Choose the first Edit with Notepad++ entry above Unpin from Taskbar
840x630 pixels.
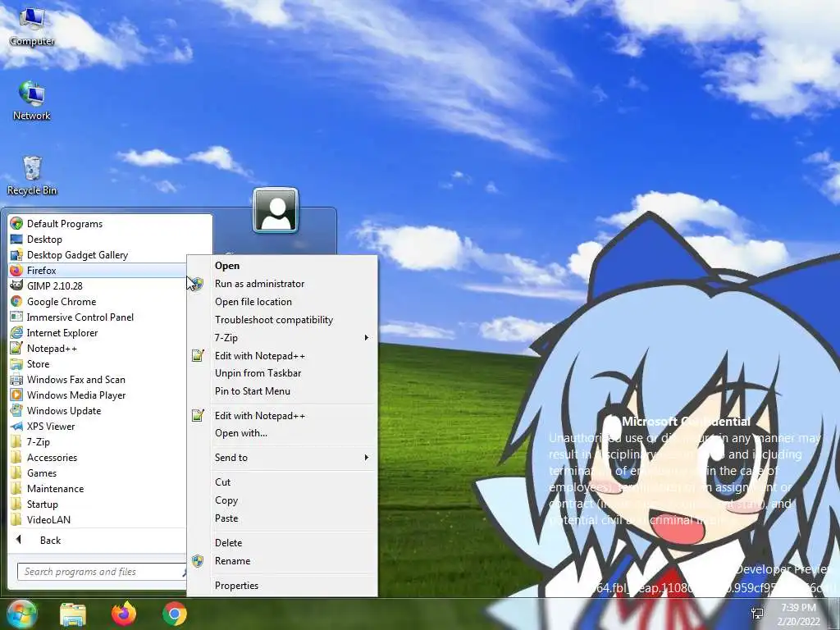point(282,356)
